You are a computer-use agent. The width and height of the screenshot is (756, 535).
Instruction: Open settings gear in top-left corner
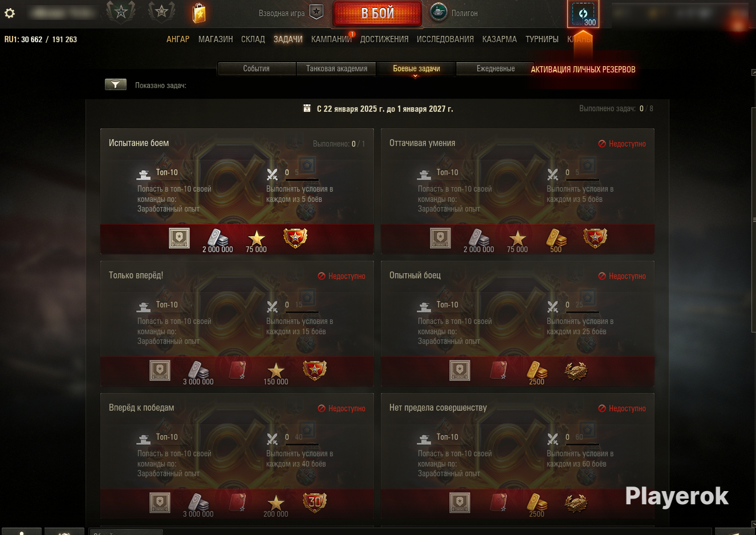point(10,13)
